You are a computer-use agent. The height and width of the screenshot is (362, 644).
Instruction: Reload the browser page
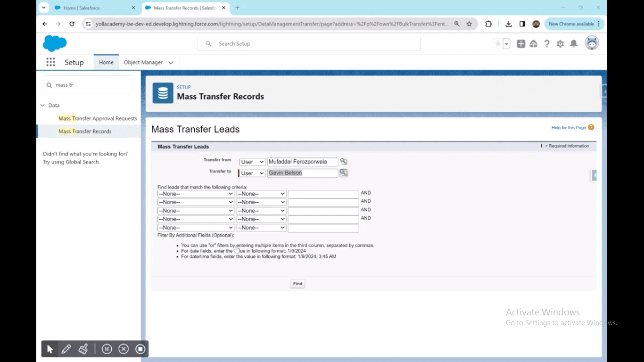pos(72,24)
